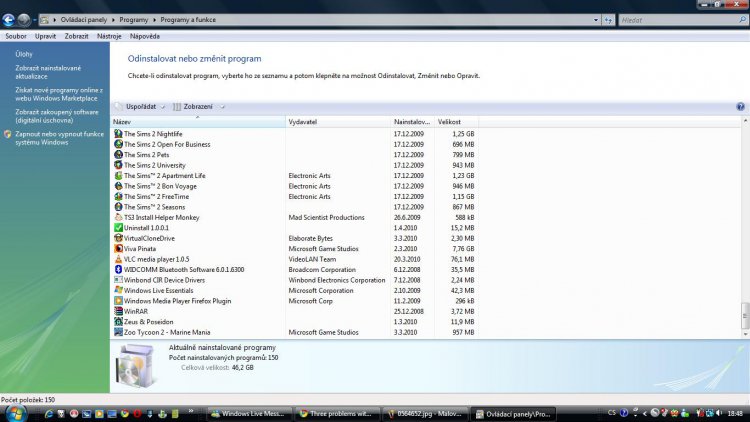Image resolution: width=750 pixels, height=422 pixels.
Task: Click the WinRAR icon
Action: point(118,311)
